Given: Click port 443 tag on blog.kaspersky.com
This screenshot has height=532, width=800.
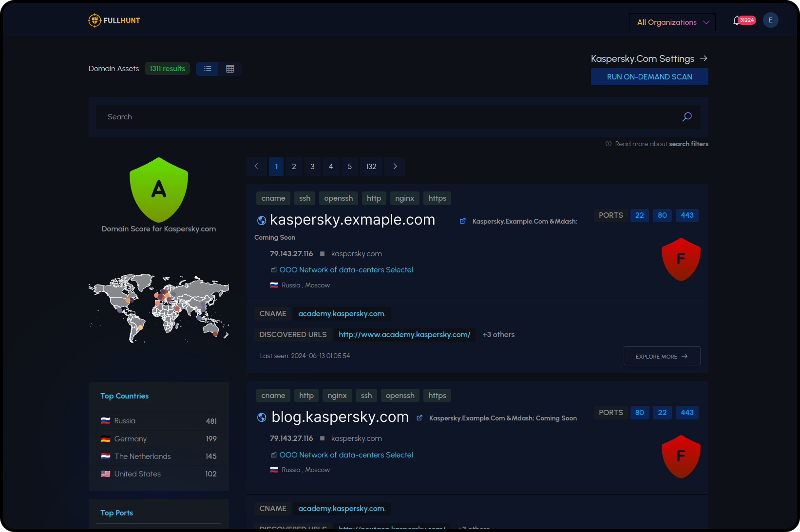Looking at the screenshot, I should coord(687,413).
